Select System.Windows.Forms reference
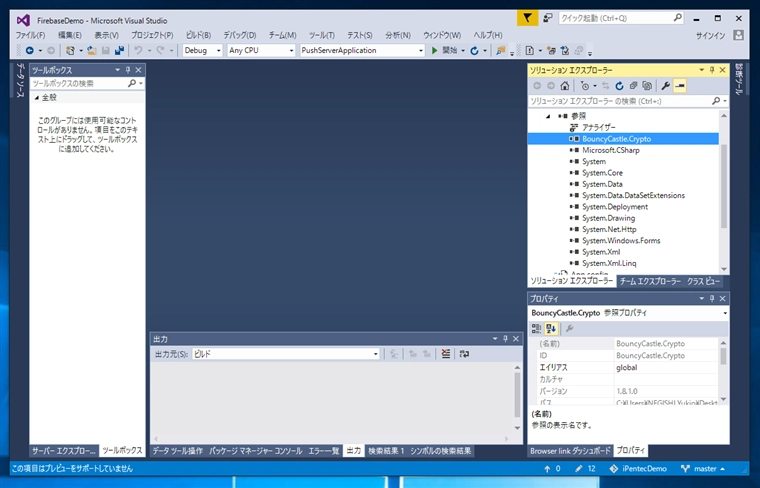The width and height of the screenshot is (760, 488). [x=621, y=241]
